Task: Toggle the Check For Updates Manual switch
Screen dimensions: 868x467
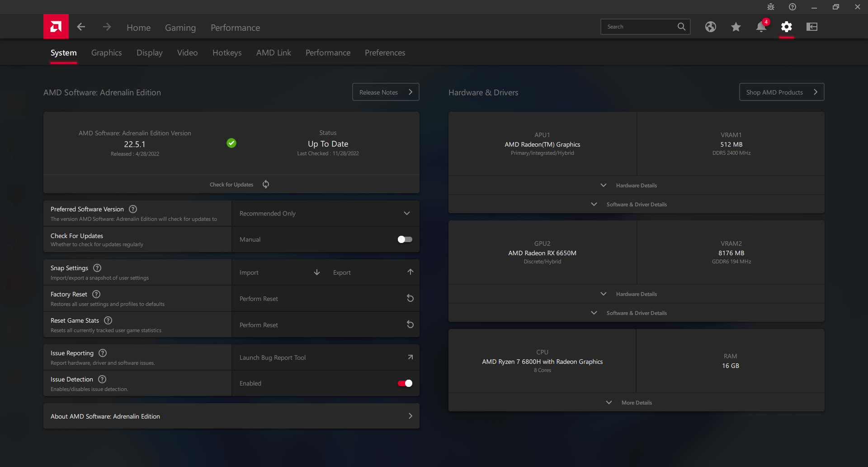Action: (x=405, y=239)
